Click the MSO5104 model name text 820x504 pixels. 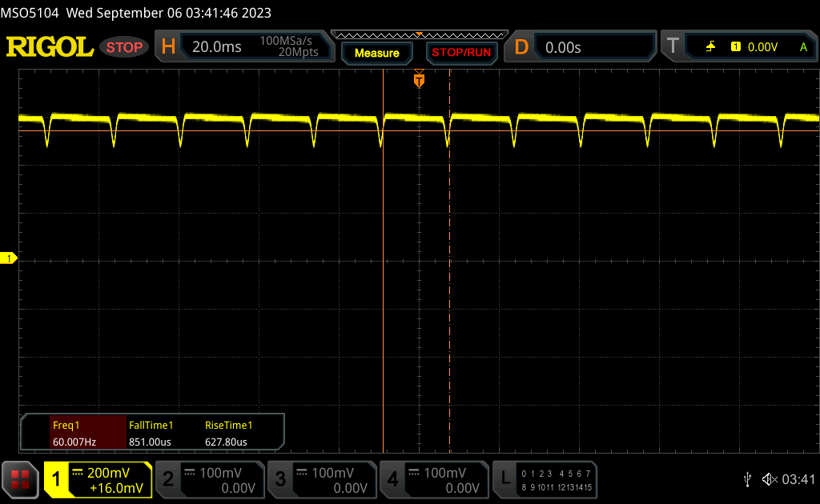coord(30,13)
